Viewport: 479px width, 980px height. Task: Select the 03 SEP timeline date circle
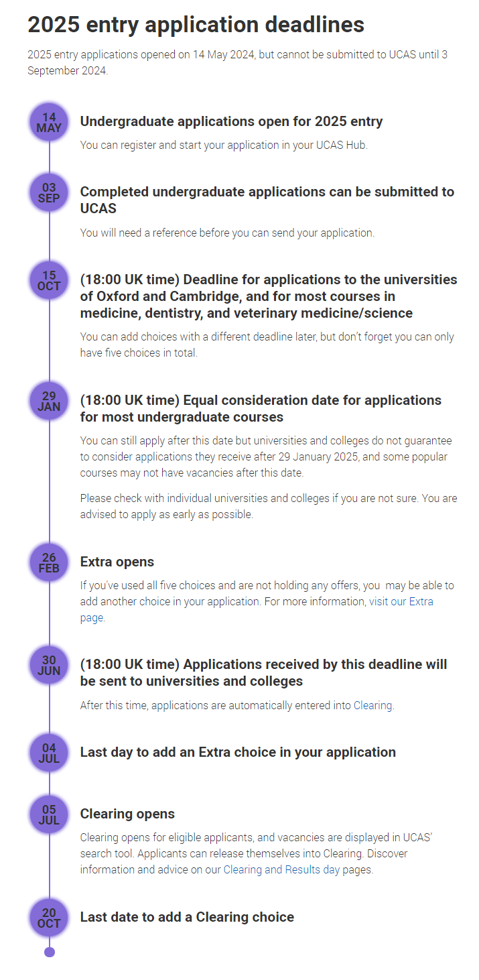tap(49, 192)
